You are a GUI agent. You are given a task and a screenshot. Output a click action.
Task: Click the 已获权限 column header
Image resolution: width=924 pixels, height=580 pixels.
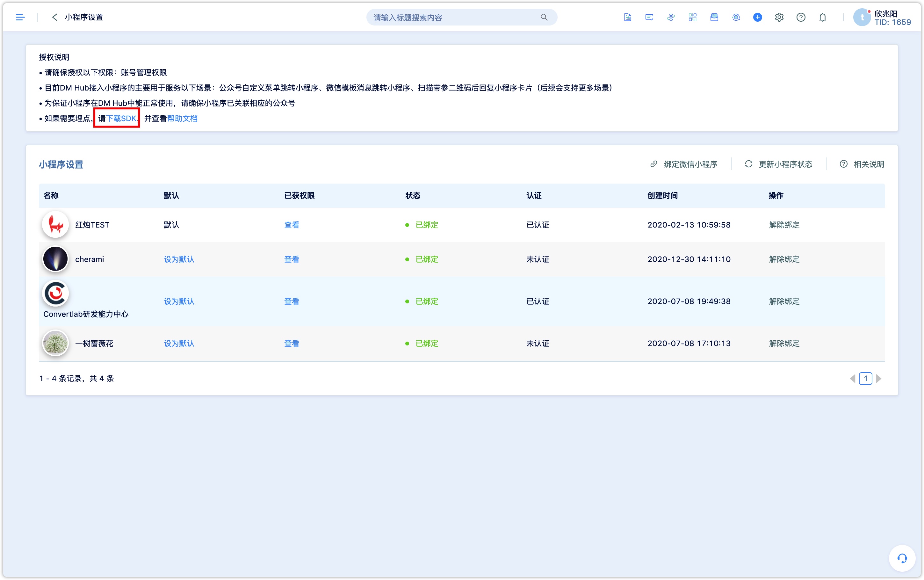click(x=300, y=196)
